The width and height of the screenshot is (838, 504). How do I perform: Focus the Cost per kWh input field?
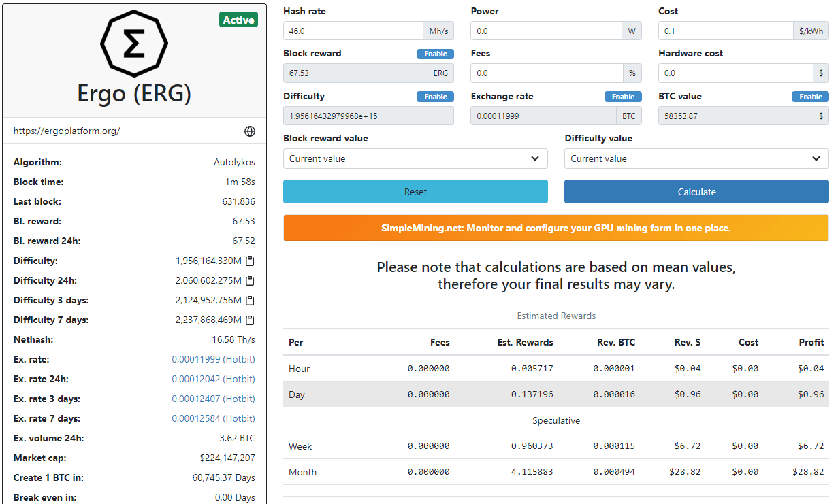pyautogui.click(x=726, y=31)
